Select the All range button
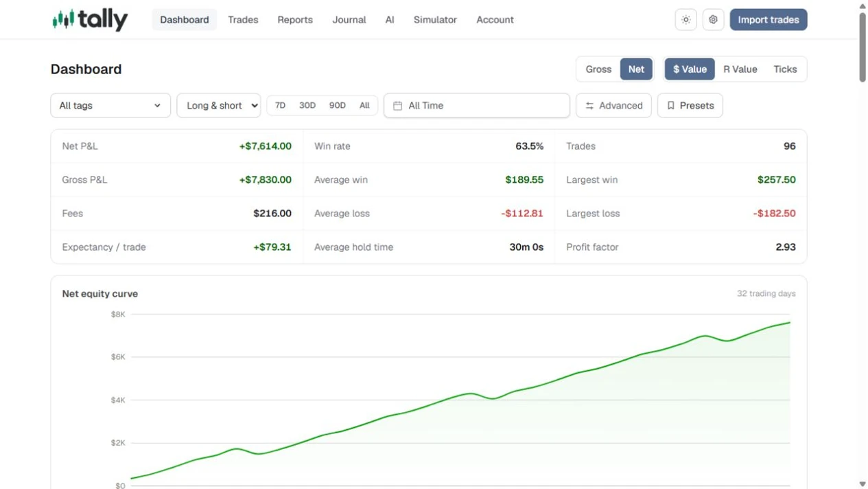 [x=364, y=106]
